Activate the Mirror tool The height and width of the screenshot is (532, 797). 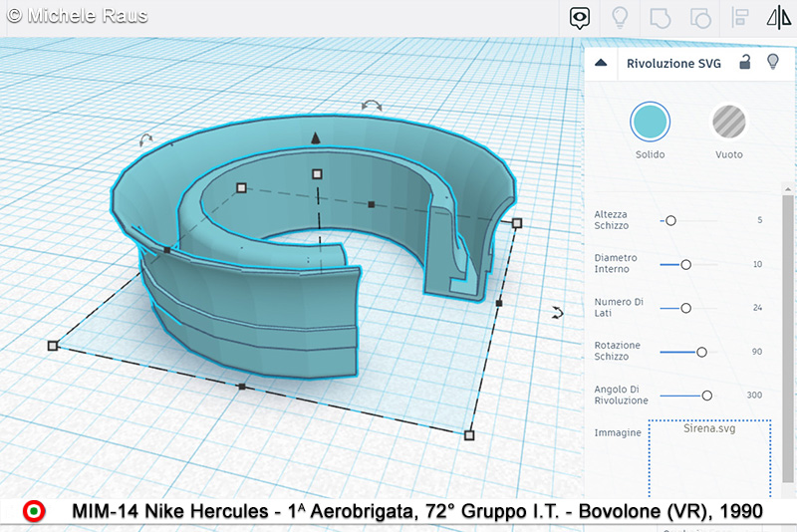pos(779,18)
